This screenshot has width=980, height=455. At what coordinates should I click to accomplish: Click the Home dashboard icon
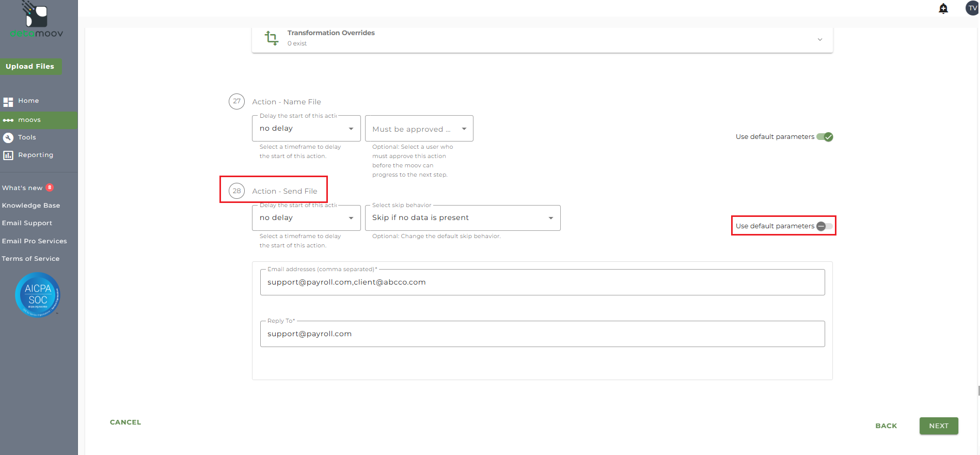pos(8,102)
